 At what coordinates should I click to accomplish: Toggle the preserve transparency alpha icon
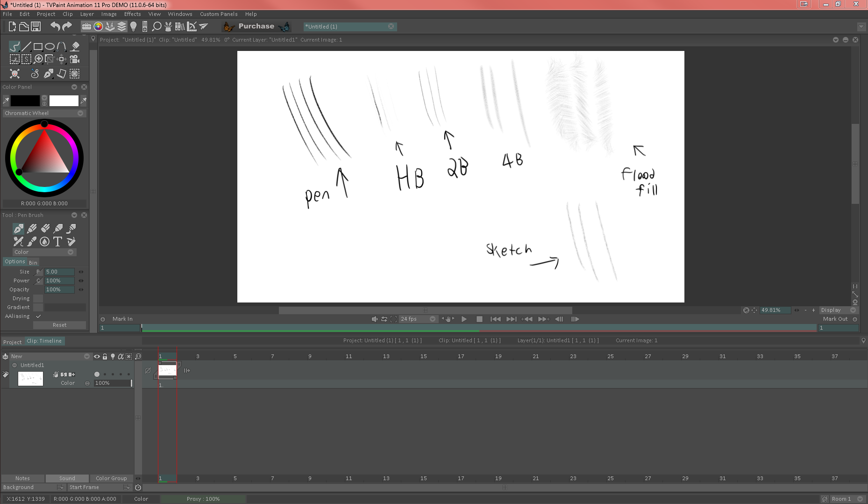(x=121, y=356)
